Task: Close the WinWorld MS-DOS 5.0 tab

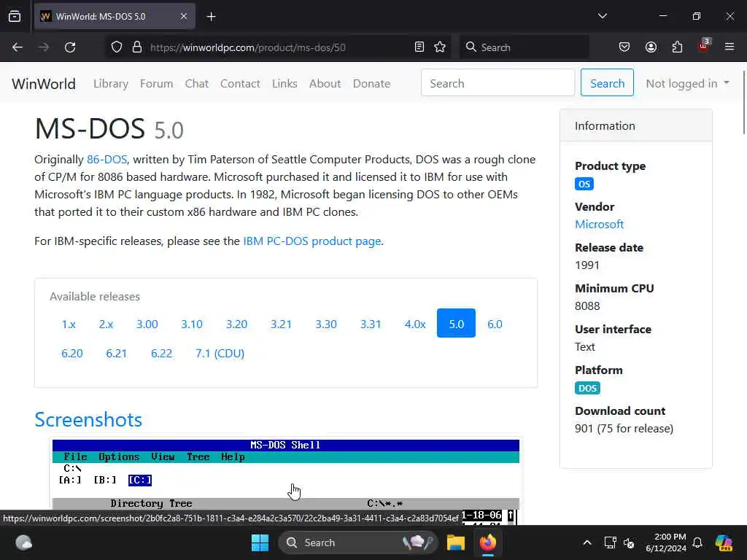Action: [x=184, y=17]
